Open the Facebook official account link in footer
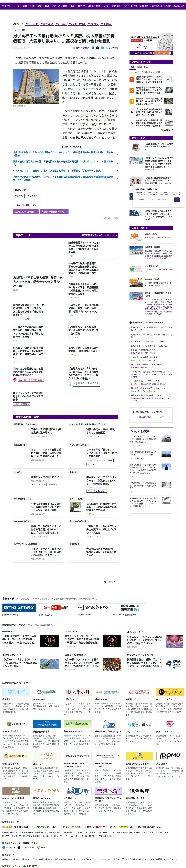Screen dimensions: 186x868 [9, 847]
